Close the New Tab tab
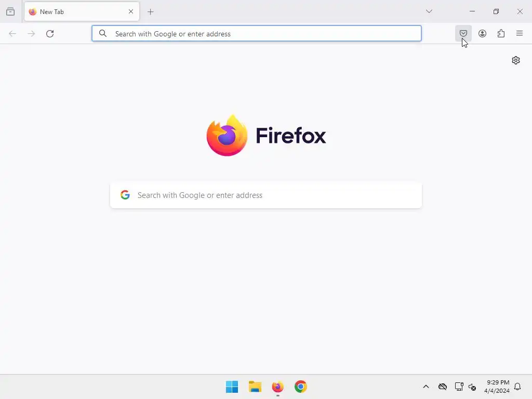The width and height of the screenshot is (532, 399). [x=131, y=11]
